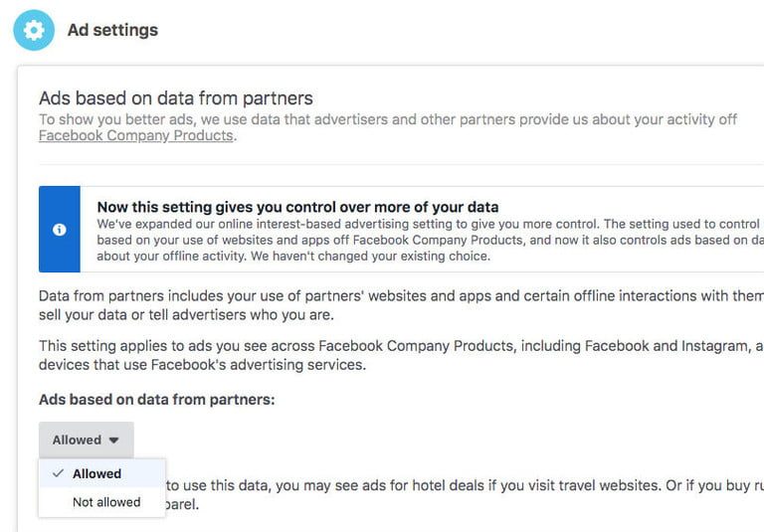This screenshot has width=764, height=532.
Task: Open the Facebook Company Products link
Action: point(136,136)
